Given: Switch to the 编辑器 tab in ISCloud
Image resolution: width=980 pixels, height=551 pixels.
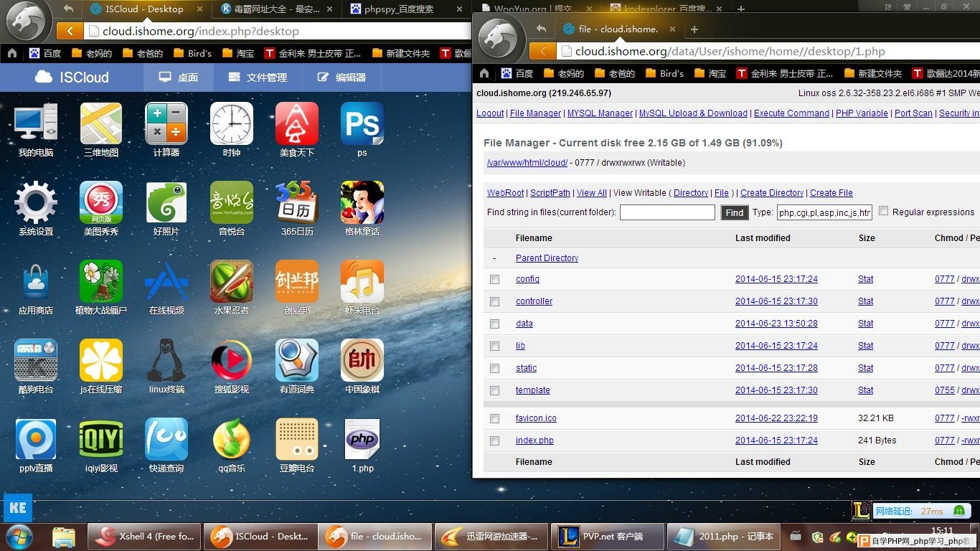Looking at the screenshot, I should 341,77.
